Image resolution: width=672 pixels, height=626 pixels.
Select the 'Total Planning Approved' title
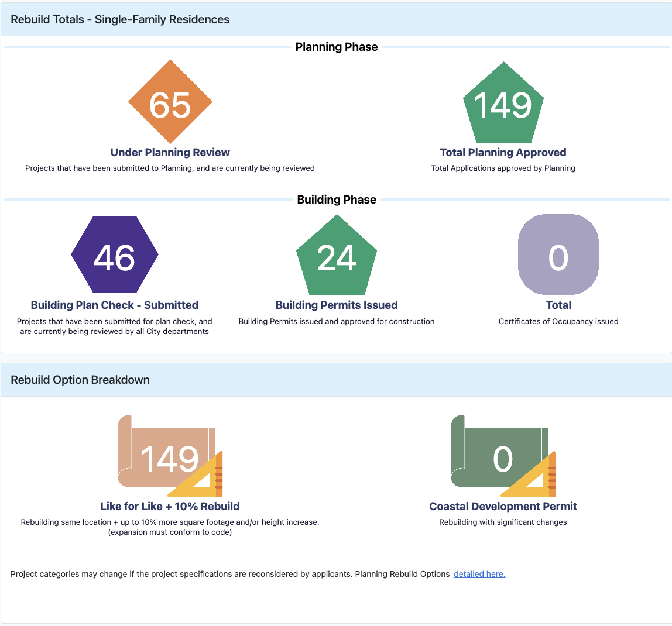click(x=503, y=153)
